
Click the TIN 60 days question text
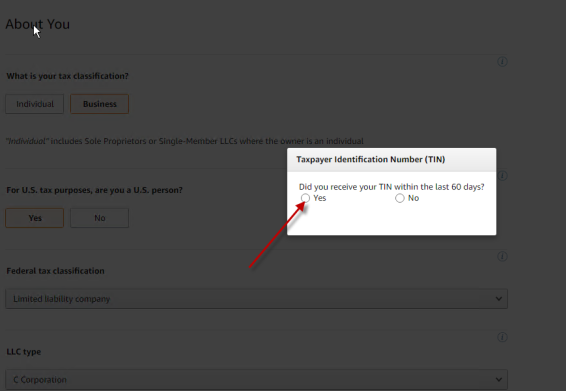[392, 187]
